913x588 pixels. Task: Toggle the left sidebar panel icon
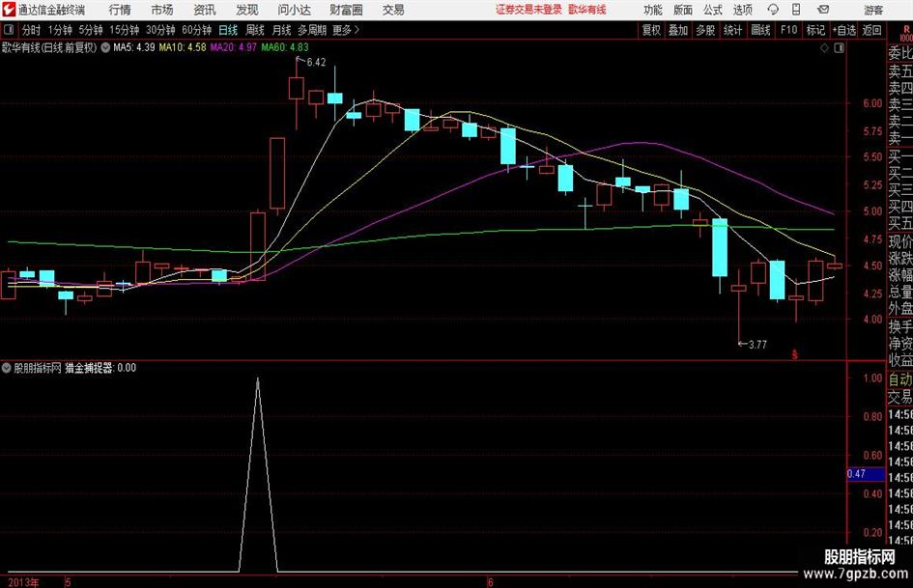[x=8, y=30]
